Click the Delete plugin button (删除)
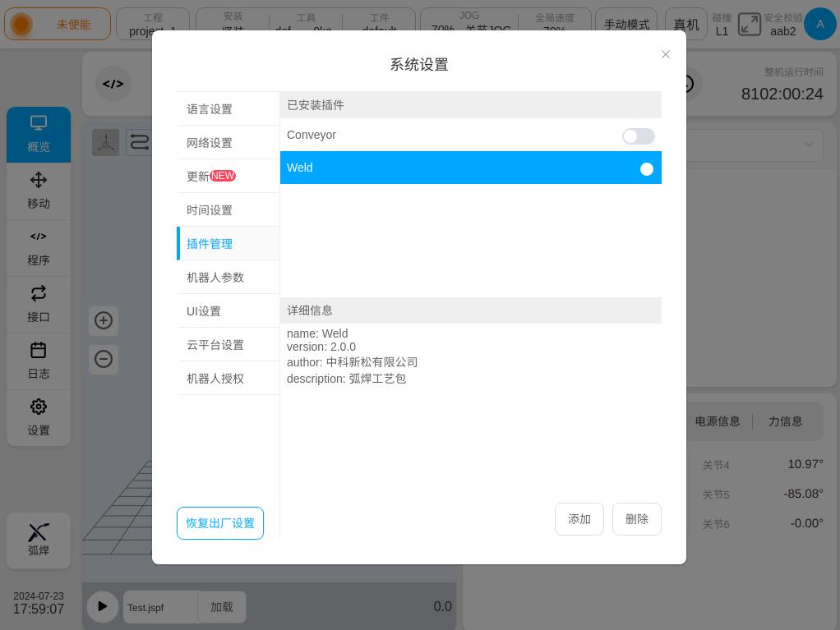Image resolution: width=840 pixels, height=630 pixels. click(636, 519)
